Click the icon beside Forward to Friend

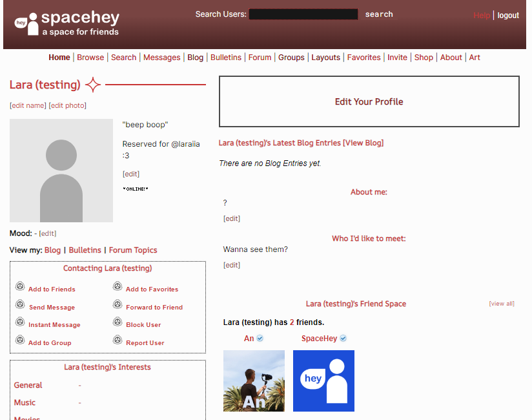tap(118, 304)
